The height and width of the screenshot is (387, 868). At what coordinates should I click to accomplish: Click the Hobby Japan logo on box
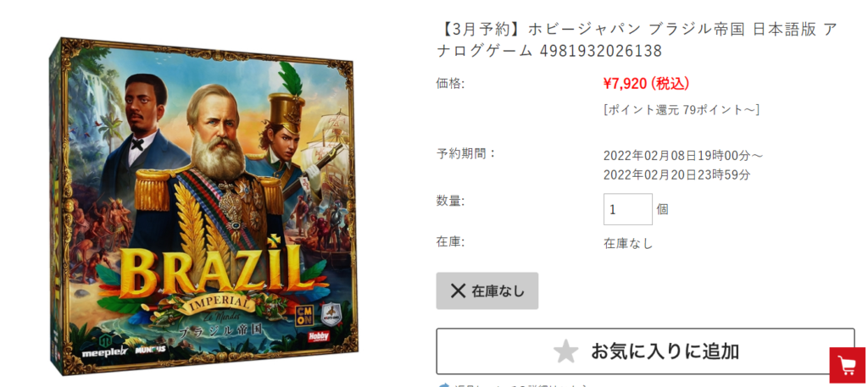[318, 336]
